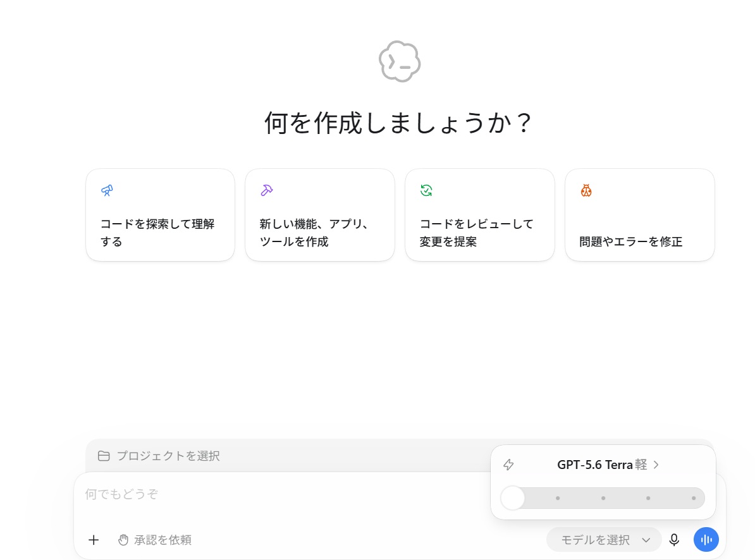The image size is (755, 560).
Task: Choose コードをレビューして変更を提案 card
Action: click(479, 214)
